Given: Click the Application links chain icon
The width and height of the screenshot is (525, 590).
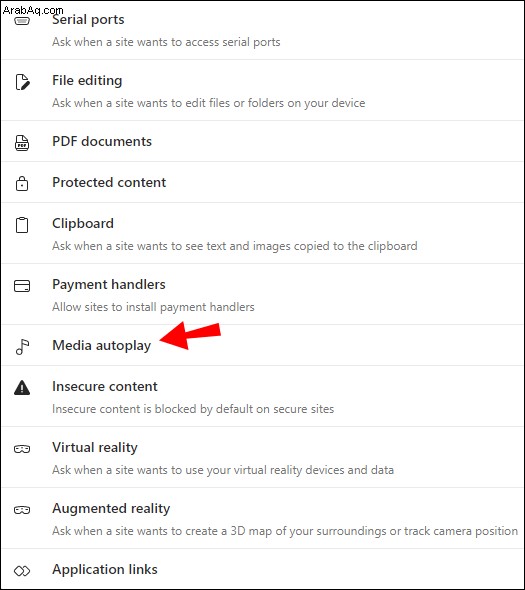Looking at the screenshot, I should tap(22, 571).
